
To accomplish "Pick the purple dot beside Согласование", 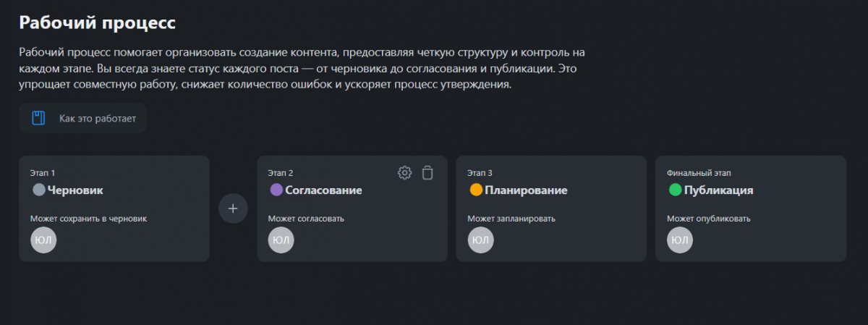I will click(276, 190).
